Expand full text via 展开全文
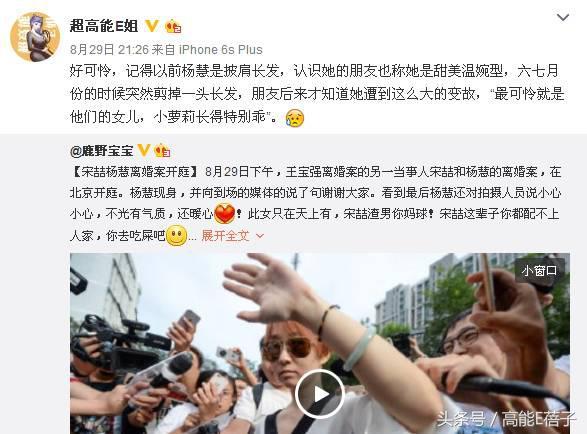The image size is (587, 434). [x=225, y=236]
